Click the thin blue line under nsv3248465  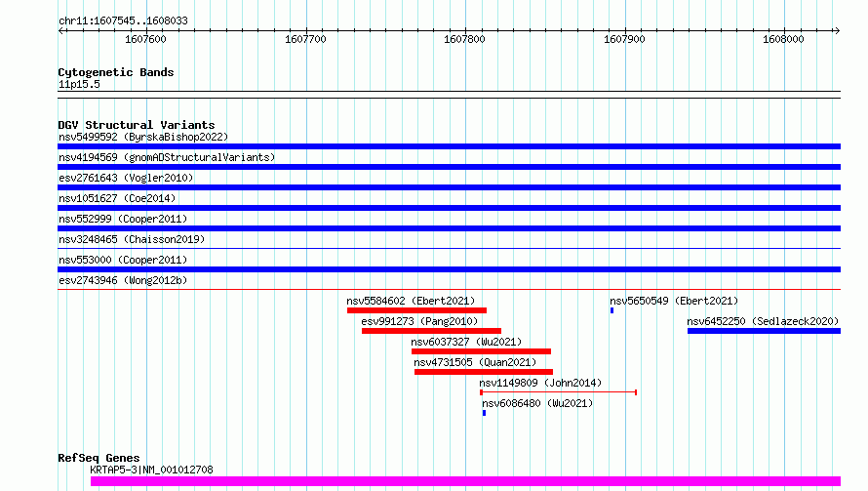pyautogui.click(x=449, y=248)
